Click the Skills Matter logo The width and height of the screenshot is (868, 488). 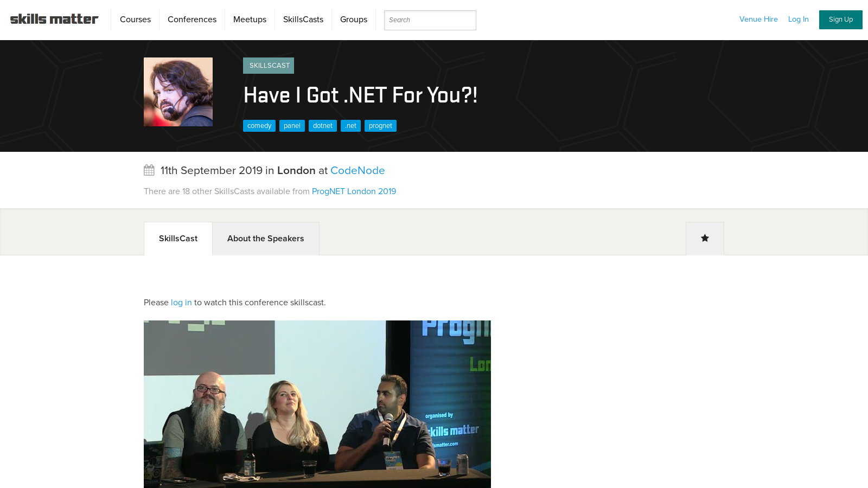tap(54, 19)
